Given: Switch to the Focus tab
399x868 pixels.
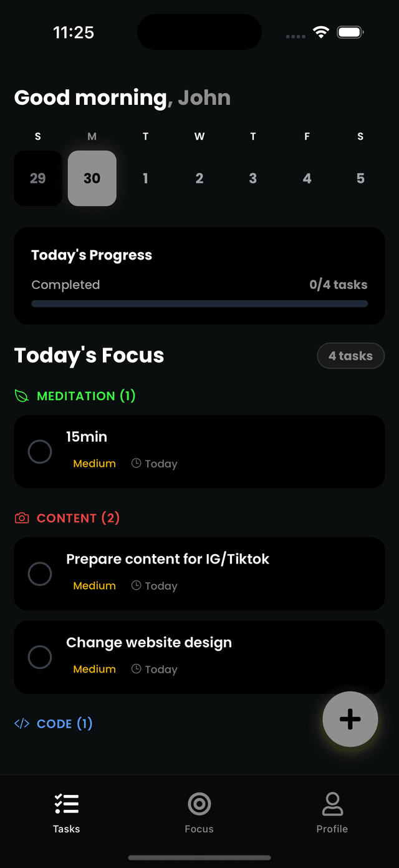Looking at the screenshot, I should coord(199,811).
